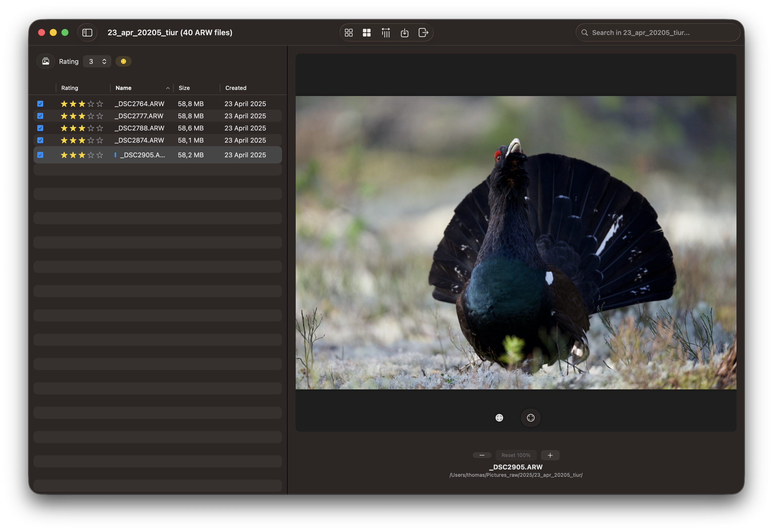Open the Rating value 3 dropdown
The image size is (773, 532).
click(x=97, y=61)
